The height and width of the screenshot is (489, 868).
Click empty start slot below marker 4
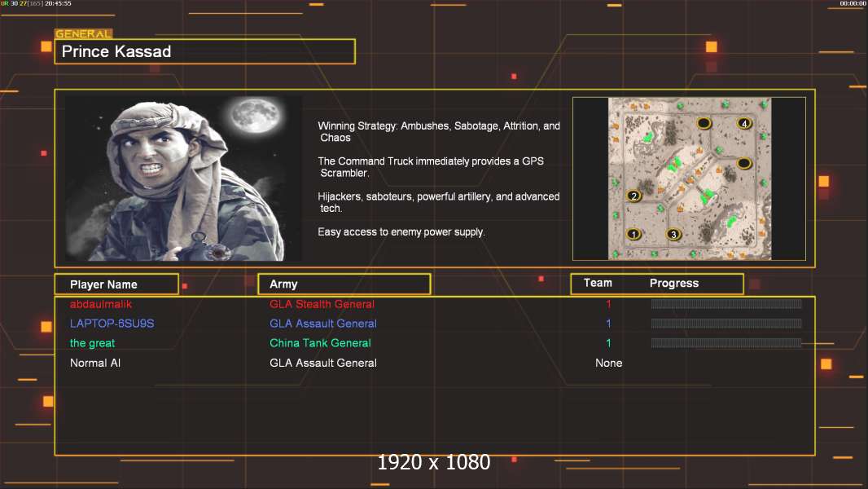pos(743,163)
